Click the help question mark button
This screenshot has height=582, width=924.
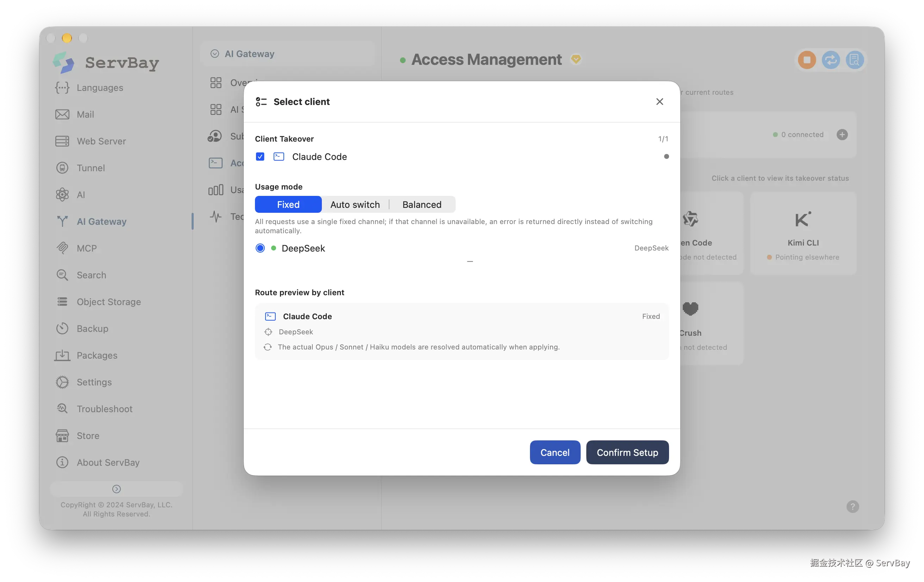[853, 507]
